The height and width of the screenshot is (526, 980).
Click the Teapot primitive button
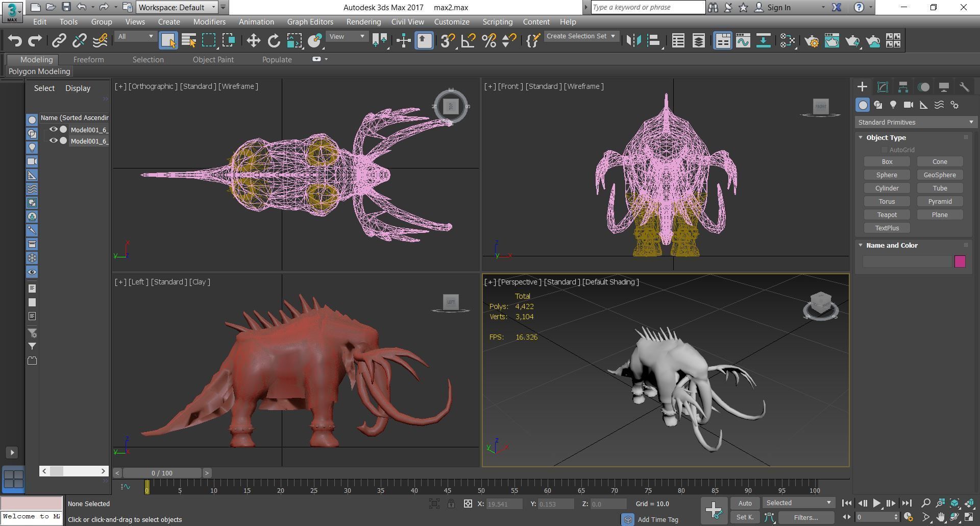(887, 215)
